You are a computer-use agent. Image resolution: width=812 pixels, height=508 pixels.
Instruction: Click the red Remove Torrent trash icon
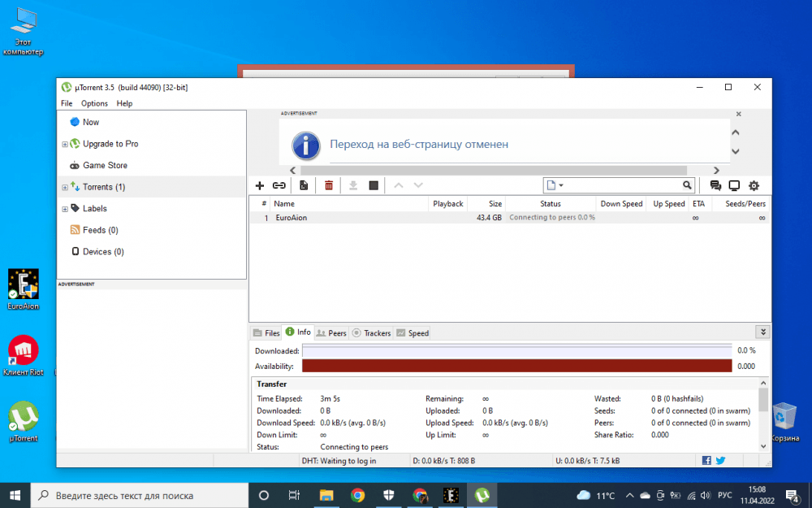click(329, 186)
